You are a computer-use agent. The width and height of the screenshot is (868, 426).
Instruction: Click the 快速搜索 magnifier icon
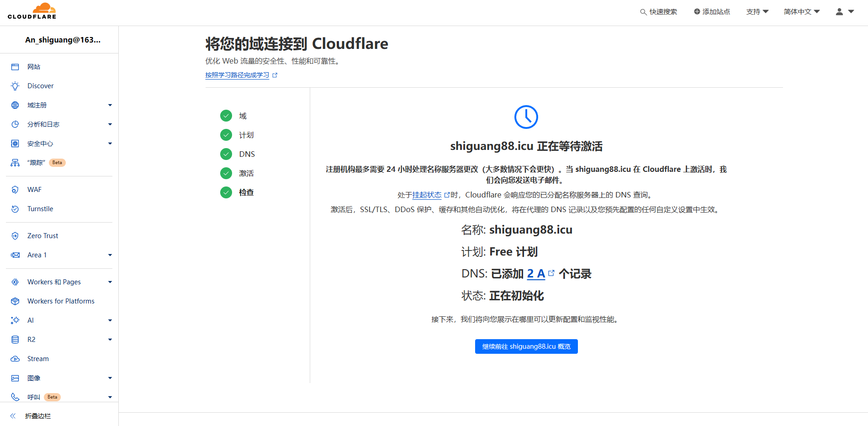(x=643, y=12)
